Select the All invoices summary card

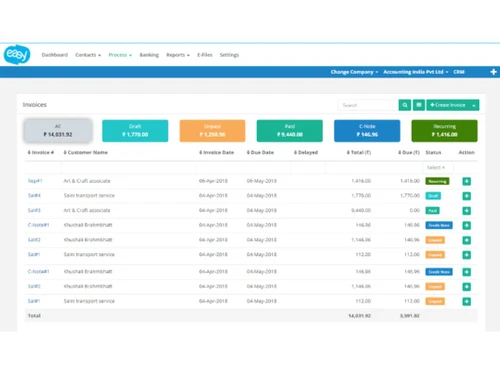[x=58, y=131]
